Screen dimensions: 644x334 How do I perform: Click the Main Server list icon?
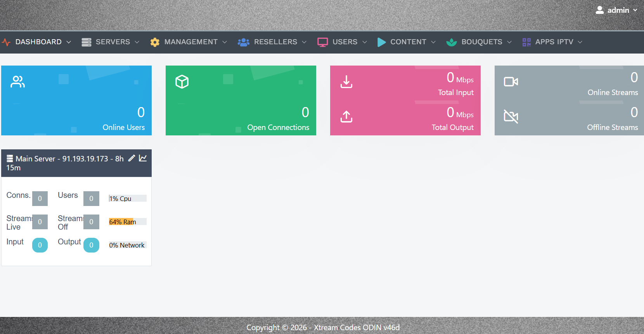[x=10, y=158]
